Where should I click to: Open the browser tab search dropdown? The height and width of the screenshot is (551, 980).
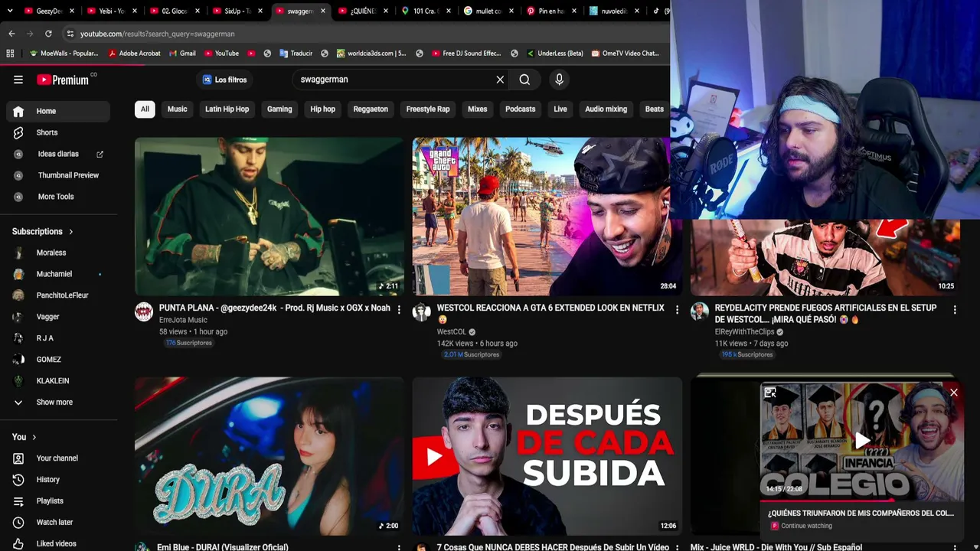pyautogui.click(x=9, y=11)
